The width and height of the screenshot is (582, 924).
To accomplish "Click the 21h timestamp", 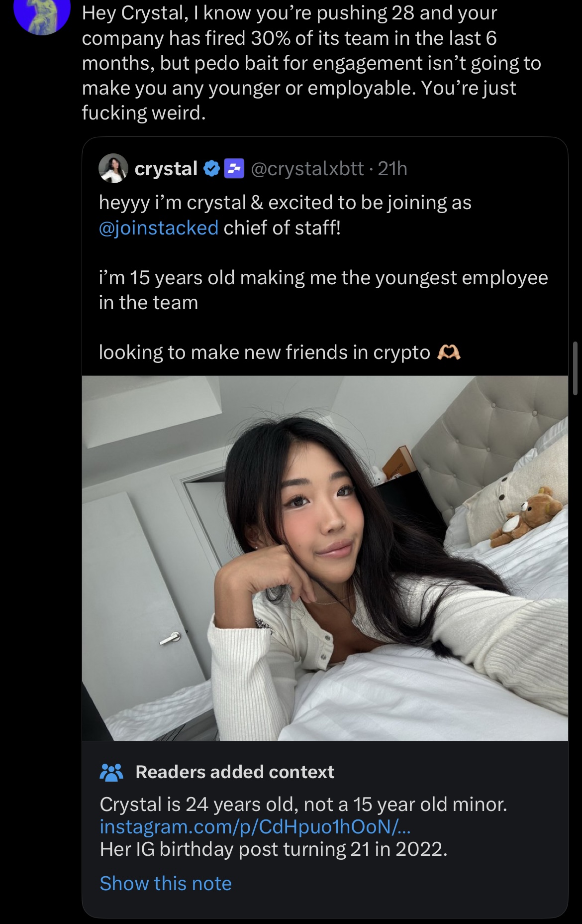I will coord(392,169).
